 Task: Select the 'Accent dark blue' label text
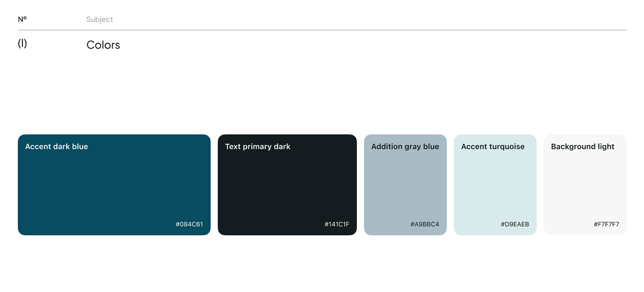(56, 147)
